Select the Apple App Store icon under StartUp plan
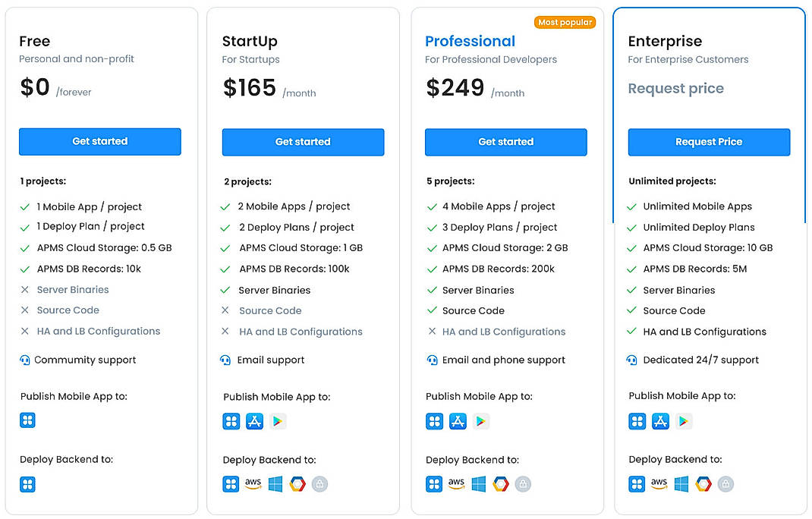The height and width of the screenshot is (519, 812). click(254, 421)
